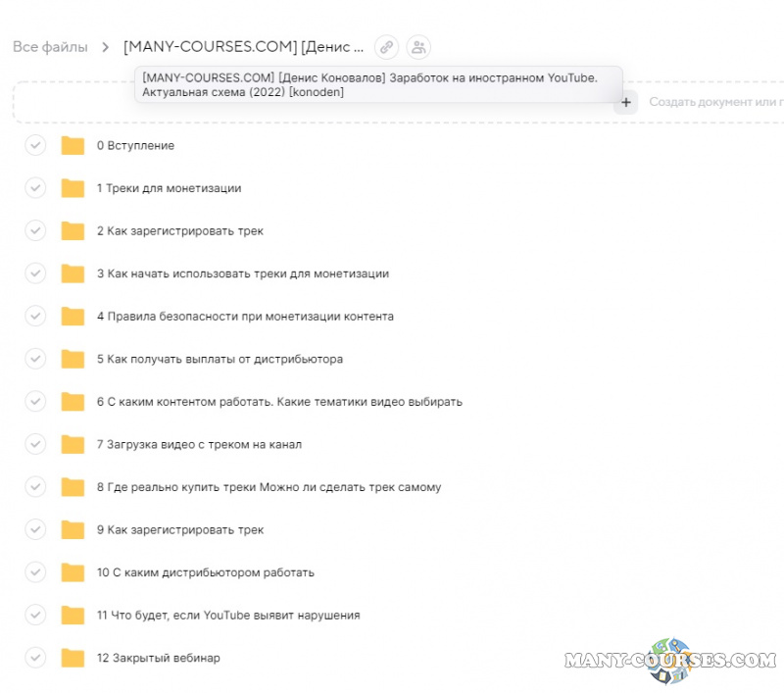Open 11 Что будет, если YouTube выявит нарушения

pyautogui.click(x=227, y=616)
